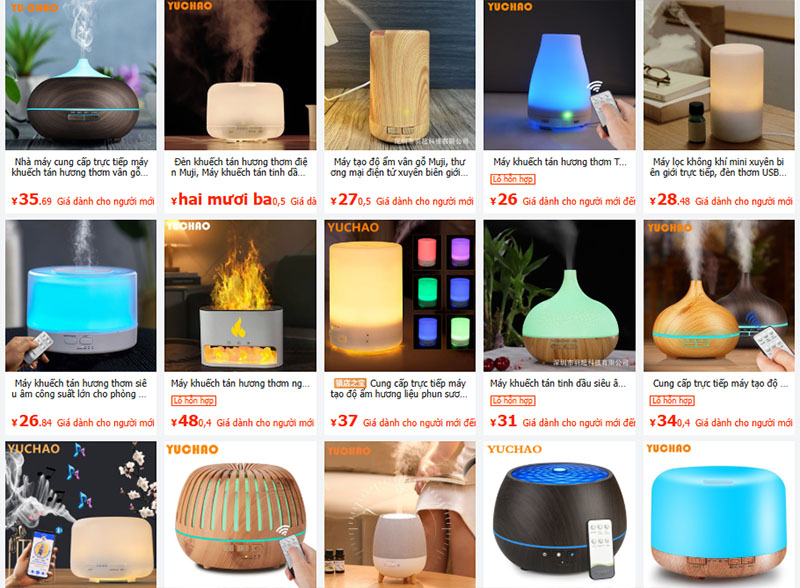
Task: Click the 'Lô hỗn hợp' tag under the ¥34 diffuser
Action: click(672, 401)
